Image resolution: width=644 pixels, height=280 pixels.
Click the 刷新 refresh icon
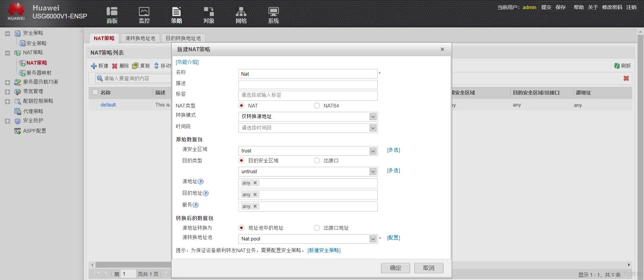coord(617,66)
